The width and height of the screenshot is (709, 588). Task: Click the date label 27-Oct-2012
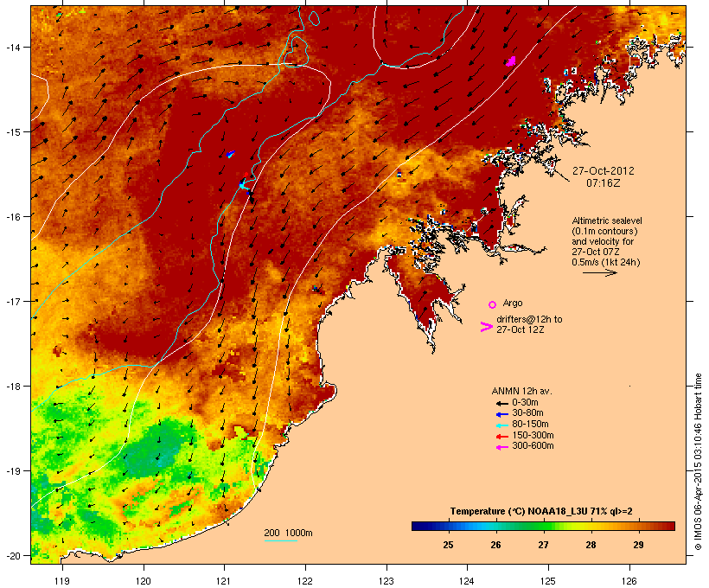tap(604, 171)
